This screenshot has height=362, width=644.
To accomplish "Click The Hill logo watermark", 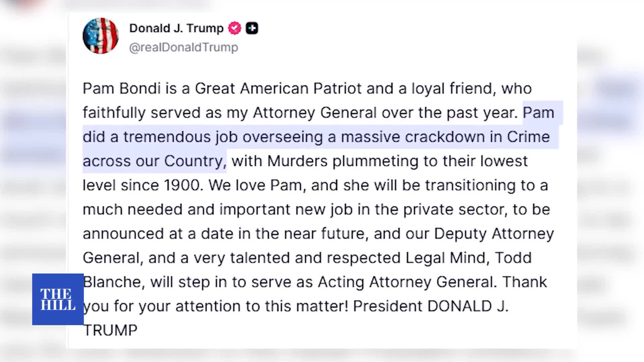I will (58, 299).
